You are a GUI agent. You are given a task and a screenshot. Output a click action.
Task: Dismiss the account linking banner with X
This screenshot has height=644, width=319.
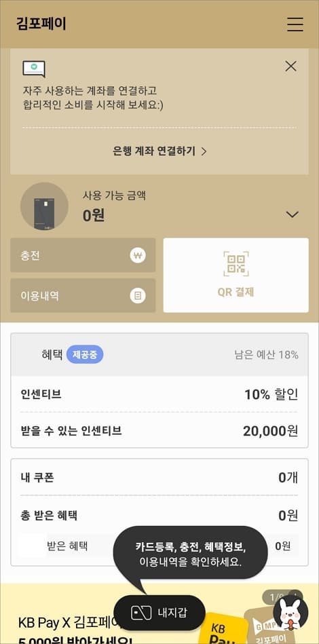tap(290, 66)
